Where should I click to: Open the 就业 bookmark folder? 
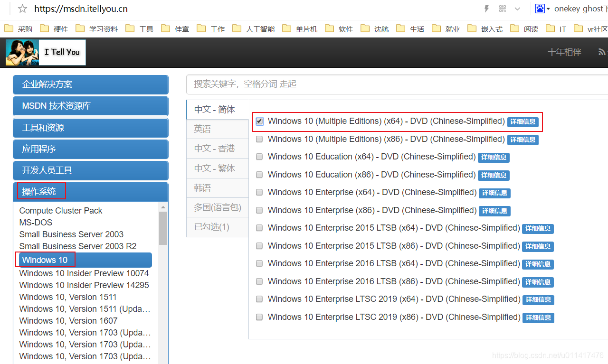[x=446, y=29]
